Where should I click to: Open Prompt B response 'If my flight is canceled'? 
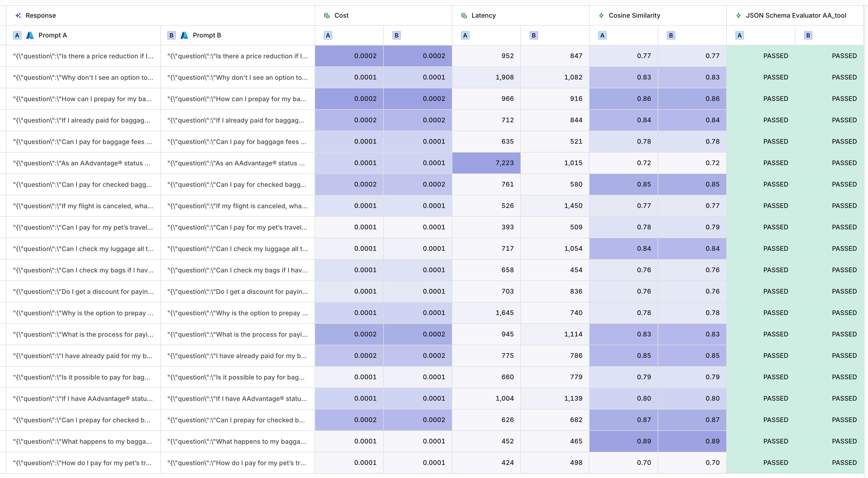[x=237, y=206]
